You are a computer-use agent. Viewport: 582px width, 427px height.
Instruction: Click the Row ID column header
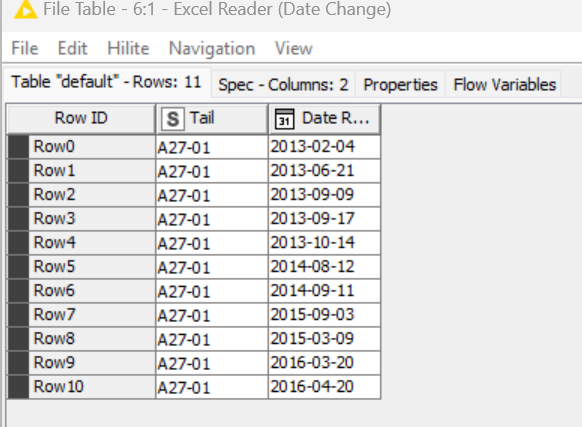coord(81,118)
